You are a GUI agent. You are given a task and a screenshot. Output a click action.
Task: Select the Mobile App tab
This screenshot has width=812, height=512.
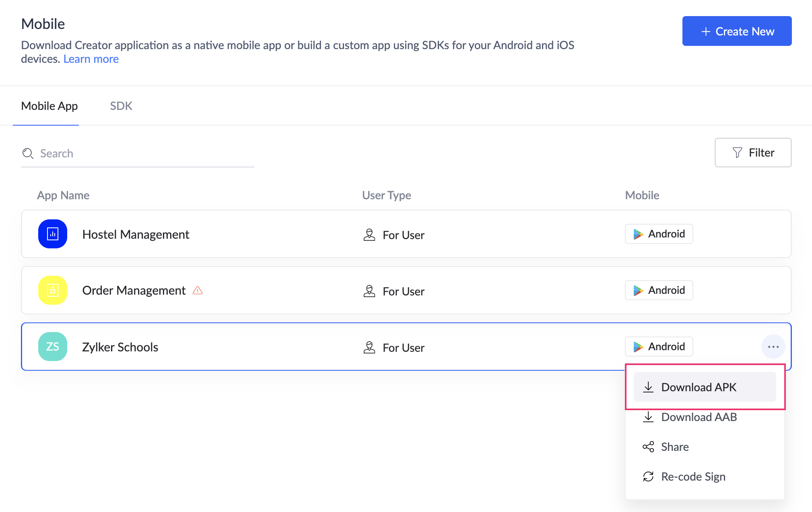coord(49,106)
